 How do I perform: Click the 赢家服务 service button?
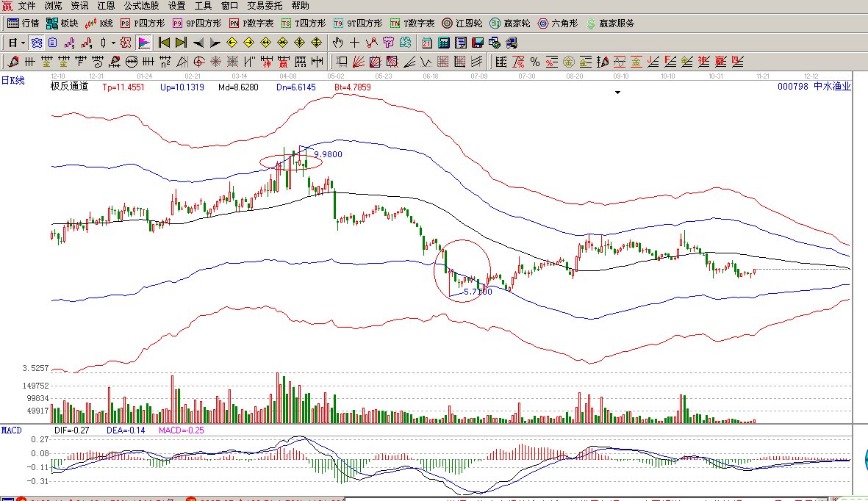click(610, 24)
